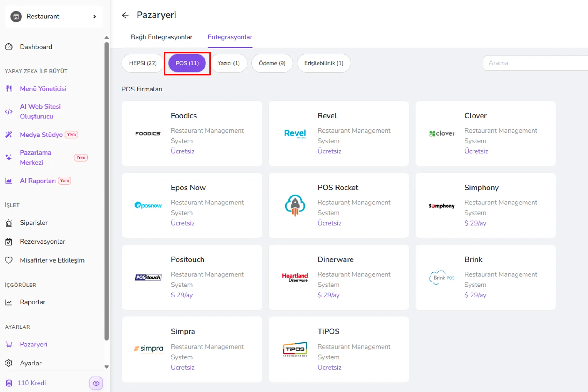Viewport: 588px width, 392px height.
Task: Switch to Bağlı Entegrasyonlar tab
Action: [162, 37]
